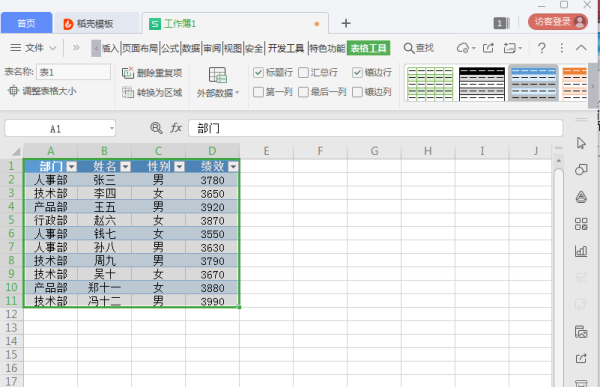Click the remove duplicates (删除重复项) icon
The image size is (600, 387).
(127, 73)
